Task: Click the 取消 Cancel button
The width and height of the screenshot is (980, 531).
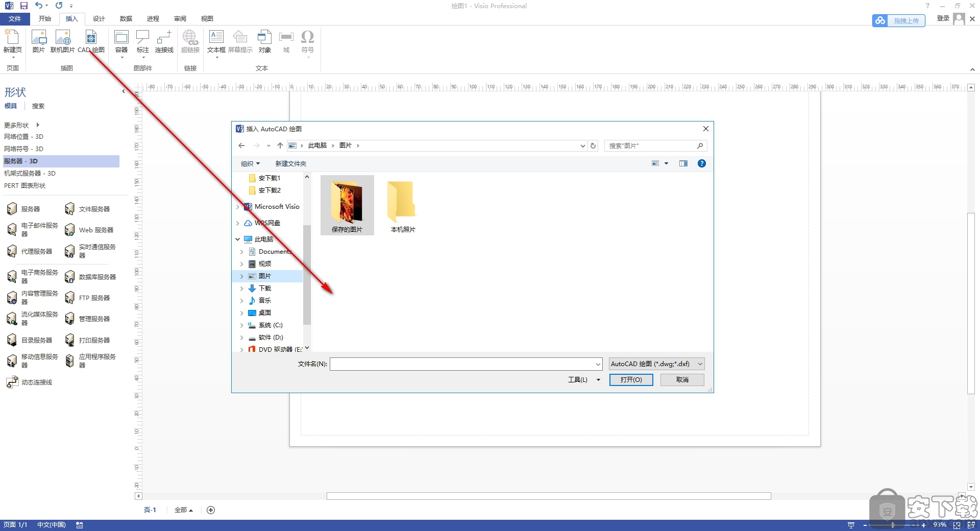Action: point(682,380)
